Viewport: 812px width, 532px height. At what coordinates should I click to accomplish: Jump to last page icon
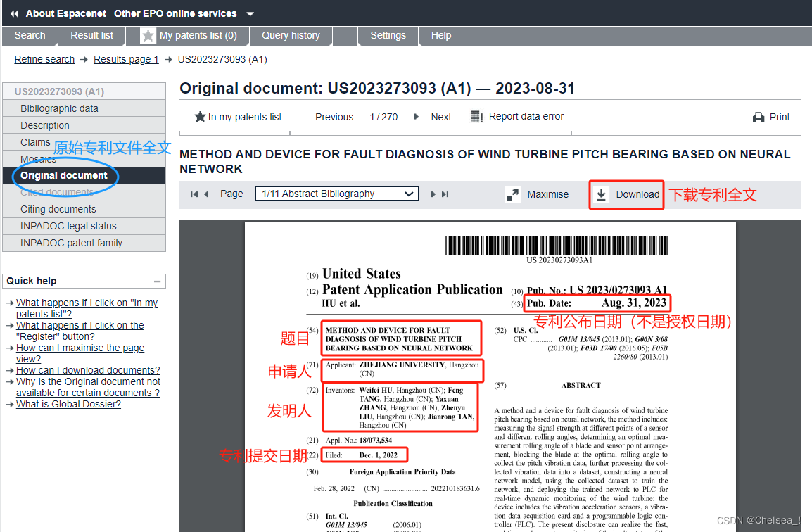click(x=445, y=194)
